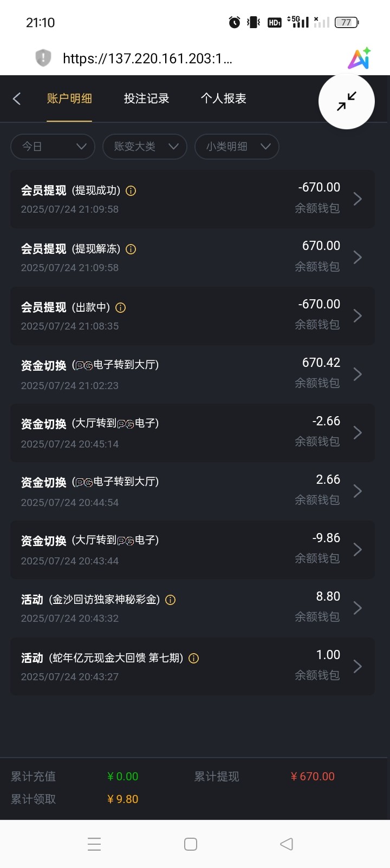
Task: Tap info icon next to 提现成功
Action: 131,190
